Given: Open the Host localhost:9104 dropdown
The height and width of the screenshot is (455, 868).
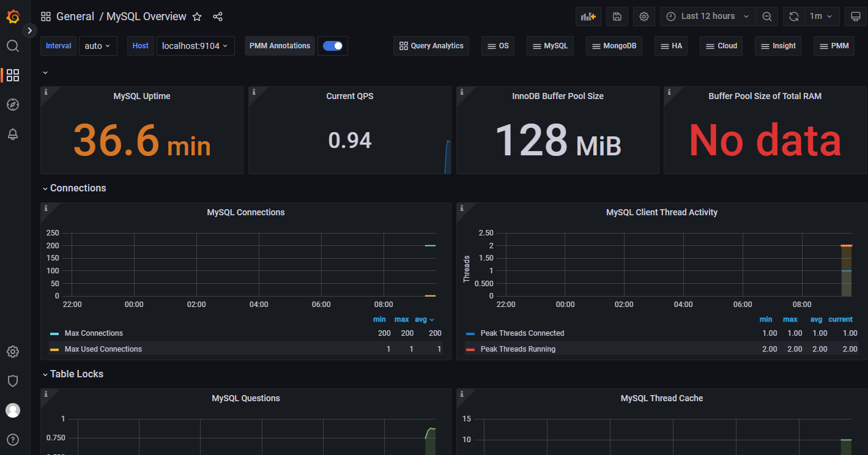Looking at the screenshot, I should pyautogui.click(x=196, y=46).
